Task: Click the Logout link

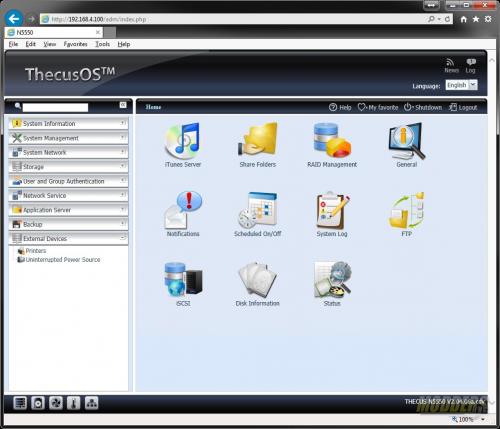Action: pos(463,107)
